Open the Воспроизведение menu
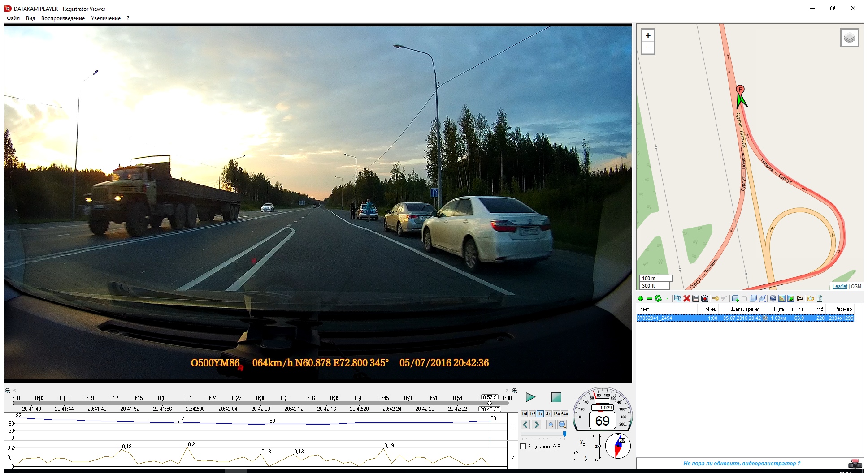Screen dimensions: 868x473 pos(63,18)
